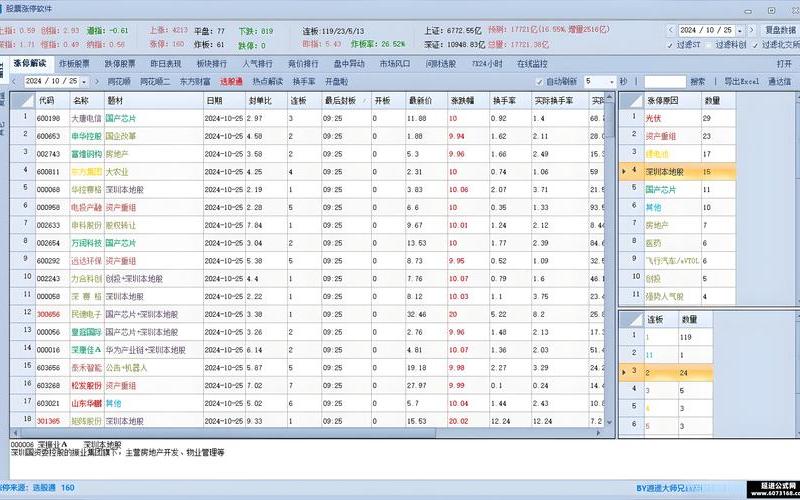The width and height of the screenshot is (800, 500).
Task: Sort by 封单比 column header
Action: click(267, 101)
